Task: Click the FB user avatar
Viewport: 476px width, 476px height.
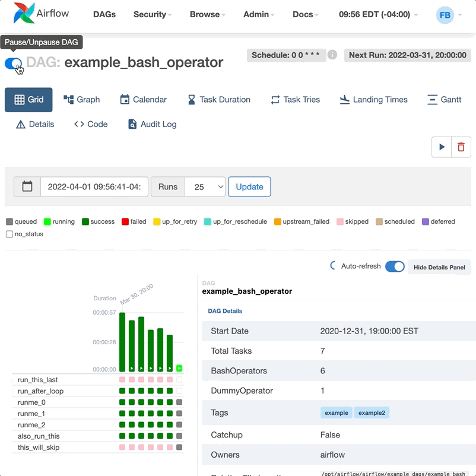Action: point(445,15)
